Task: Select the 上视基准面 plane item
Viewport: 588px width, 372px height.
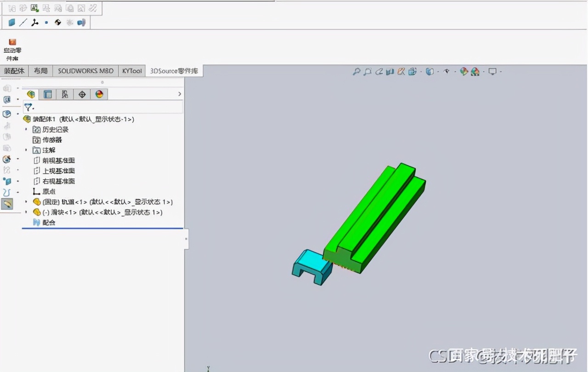Action: [x=54, y=171]
